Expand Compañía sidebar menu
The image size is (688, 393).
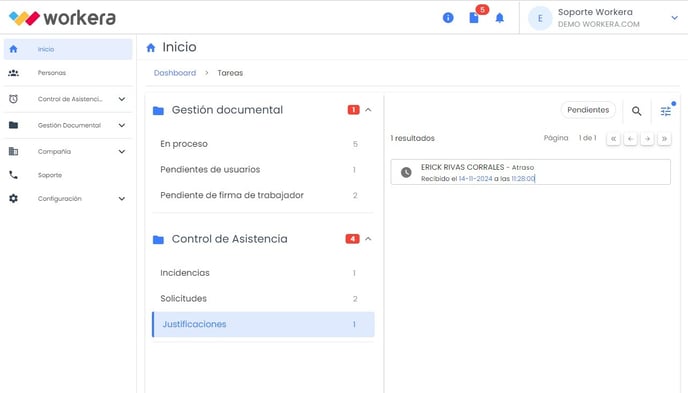122,152
